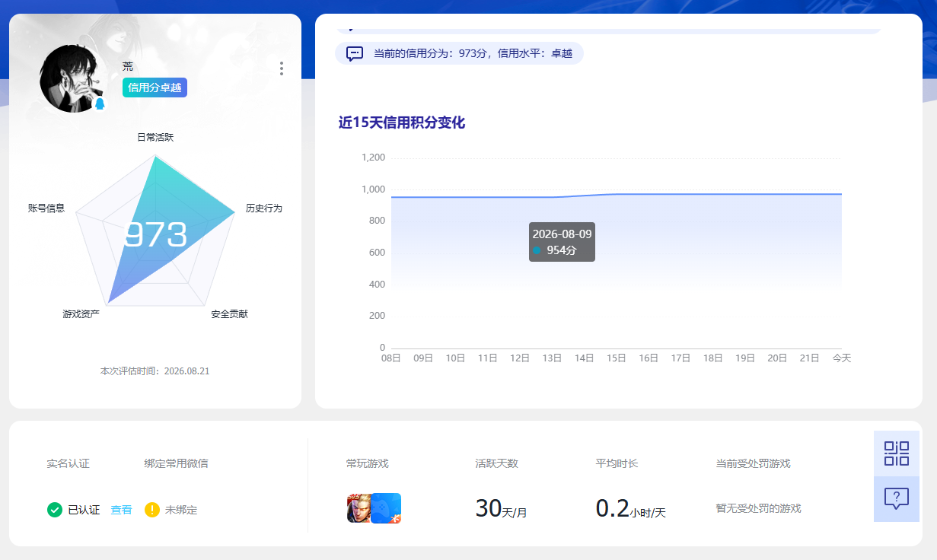Image resolution: width=937 pixels, height=560 pixels.
Task: Click the 18日 label on chart axis
Action: point(713,358)
